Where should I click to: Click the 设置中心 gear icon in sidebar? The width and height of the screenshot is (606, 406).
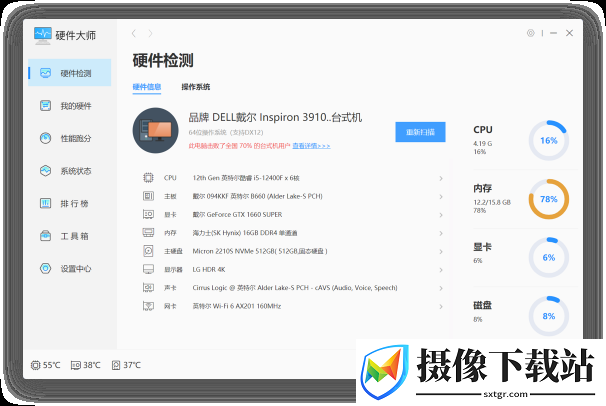(46, 268)
